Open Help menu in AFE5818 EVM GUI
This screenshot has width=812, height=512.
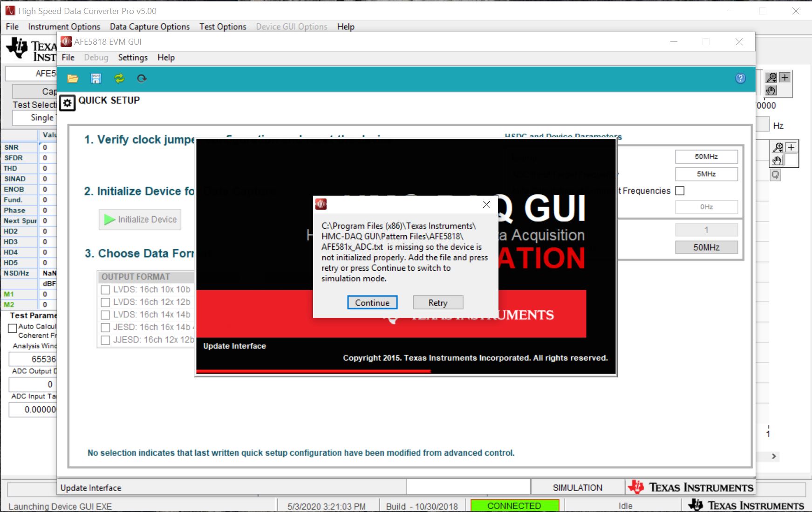coord(166,57)
